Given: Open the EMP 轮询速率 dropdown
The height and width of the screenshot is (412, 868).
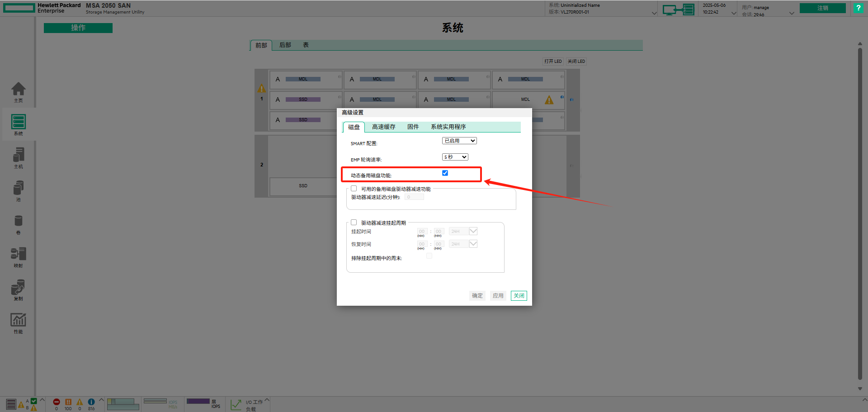Looking at the screenshot, I should 455,157.
